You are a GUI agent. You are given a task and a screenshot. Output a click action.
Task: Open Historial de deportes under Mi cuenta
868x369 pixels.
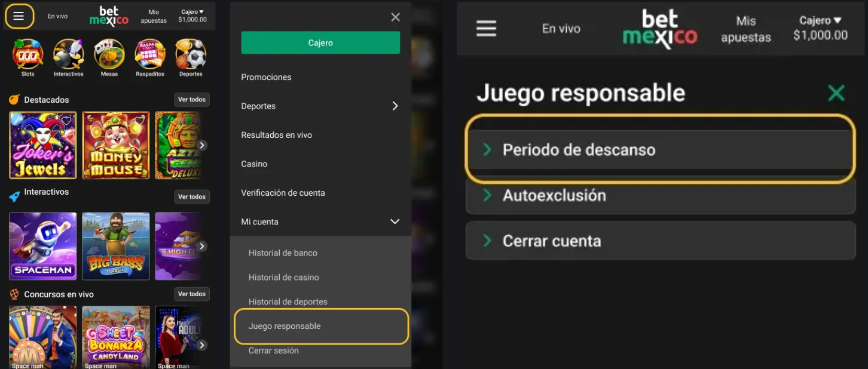(x=288, y=302)
